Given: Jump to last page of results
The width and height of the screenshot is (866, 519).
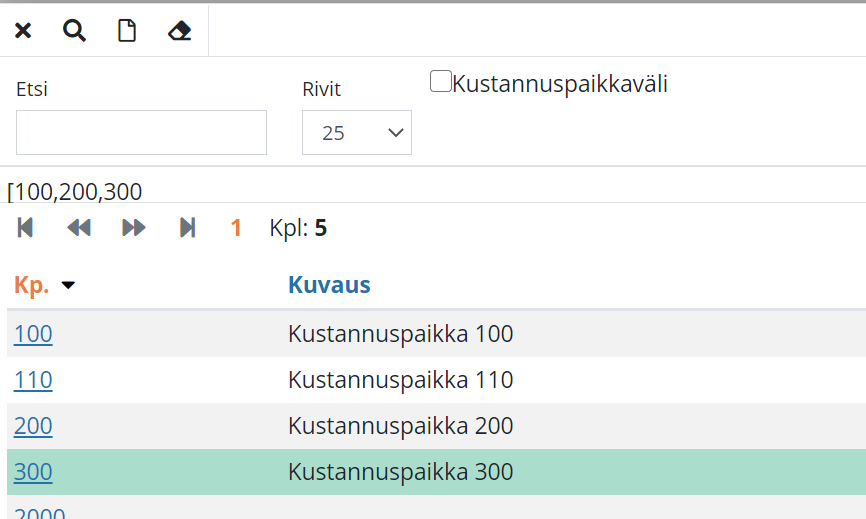Looking at the screenshot, I should tap(187, 228).
